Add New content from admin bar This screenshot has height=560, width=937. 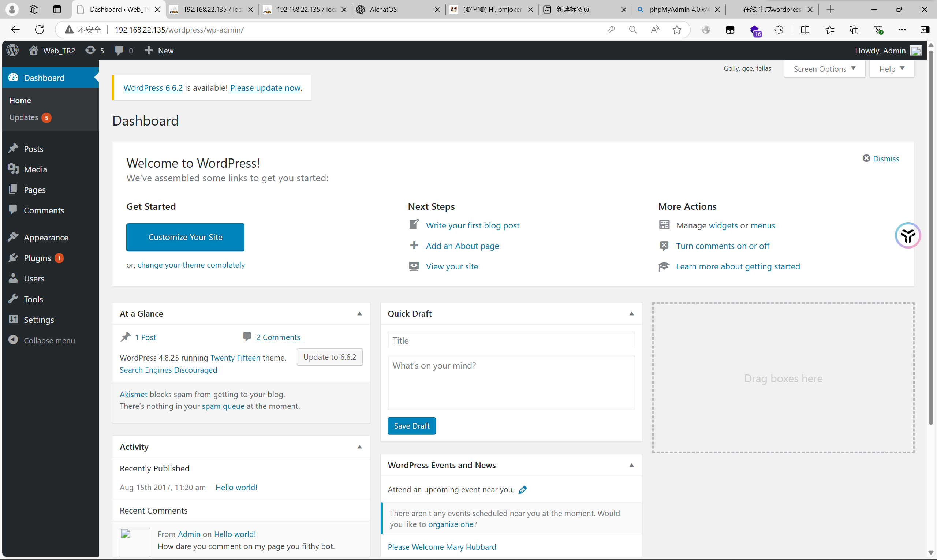(159, 51)
